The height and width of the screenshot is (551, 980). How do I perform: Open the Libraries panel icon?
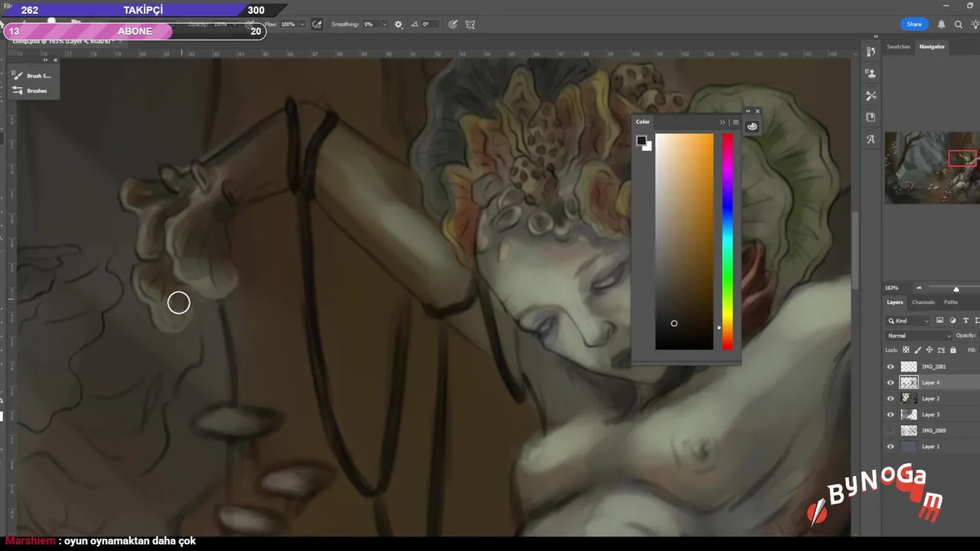tap(871, 117)
